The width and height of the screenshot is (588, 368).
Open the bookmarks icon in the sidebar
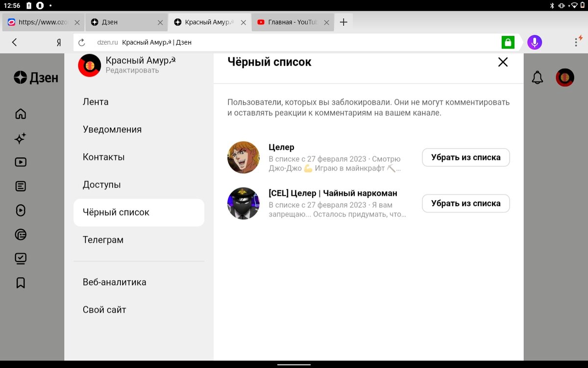(20, 283)
